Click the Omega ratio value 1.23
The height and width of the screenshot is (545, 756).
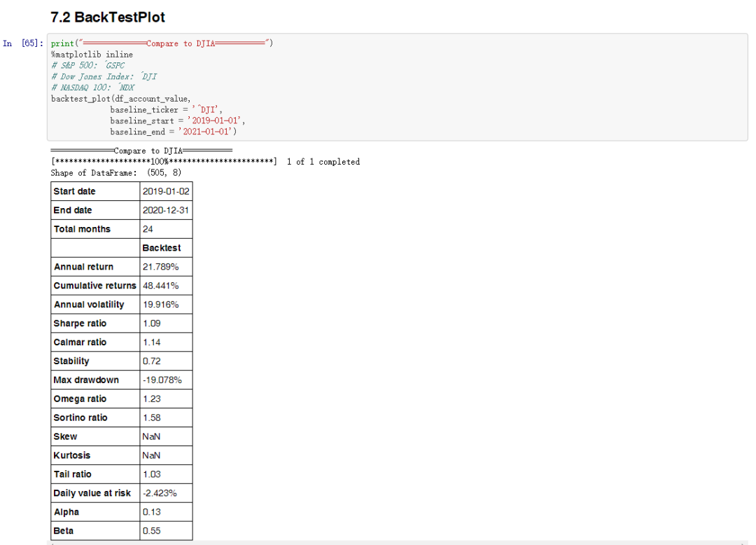[x=166, y=399]
